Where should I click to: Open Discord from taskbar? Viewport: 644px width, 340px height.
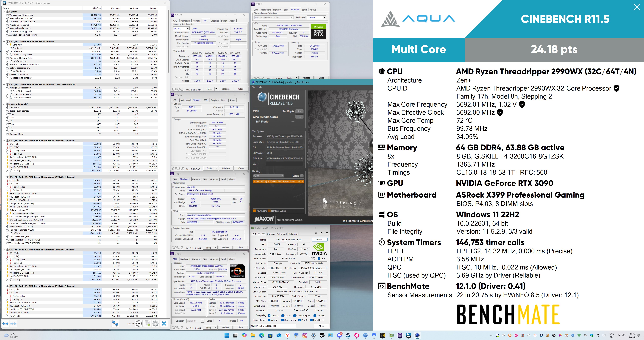click(x=339, y=335)
